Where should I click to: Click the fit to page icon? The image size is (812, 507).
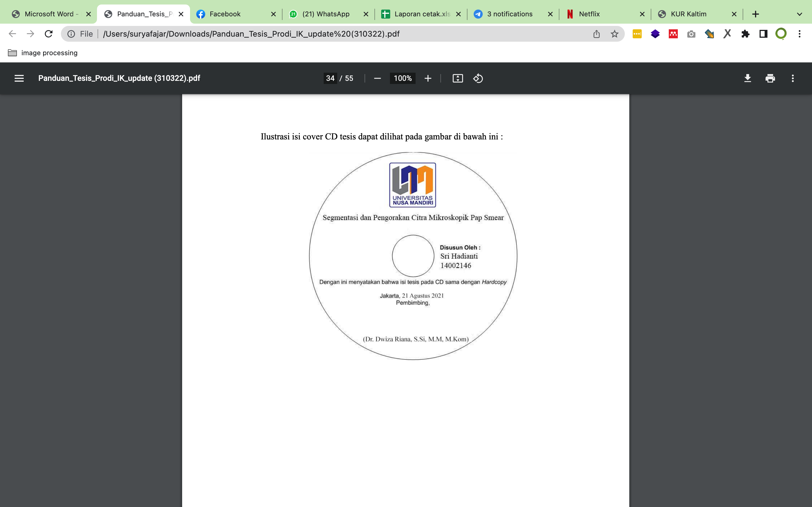(x=458, y=78)
